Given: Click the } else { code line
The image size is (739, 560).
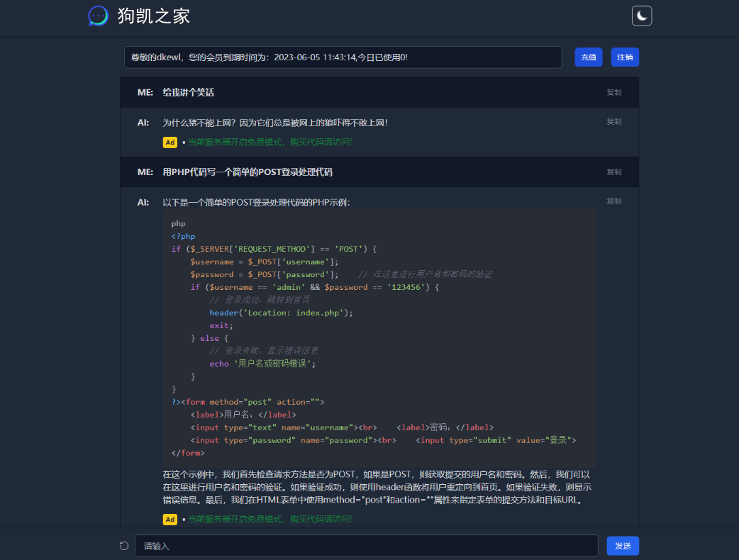Looking at the screenshot, I should click(x=209, y=338).
